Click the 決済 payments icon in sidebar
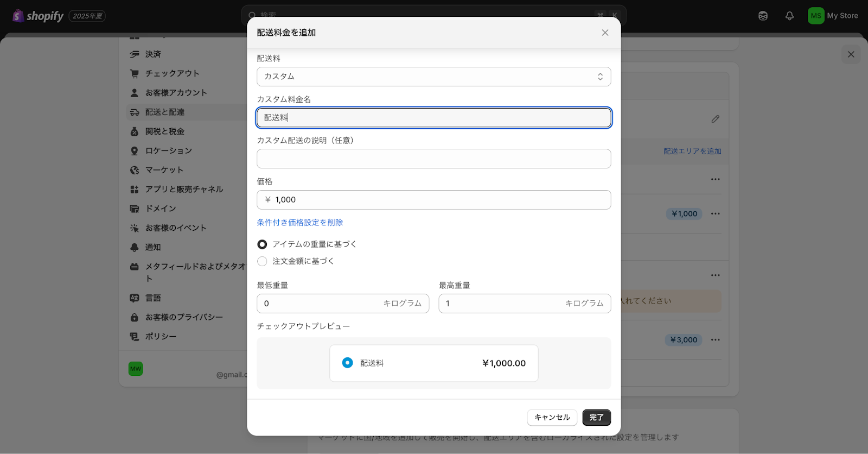 tap(135, 54)
